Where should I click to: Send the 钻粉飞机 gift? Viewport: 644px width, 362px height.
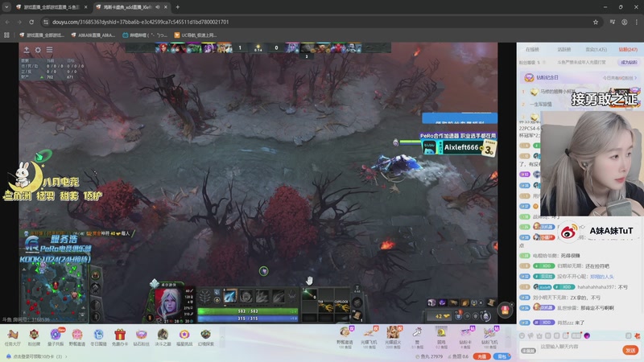click(489, 337)
